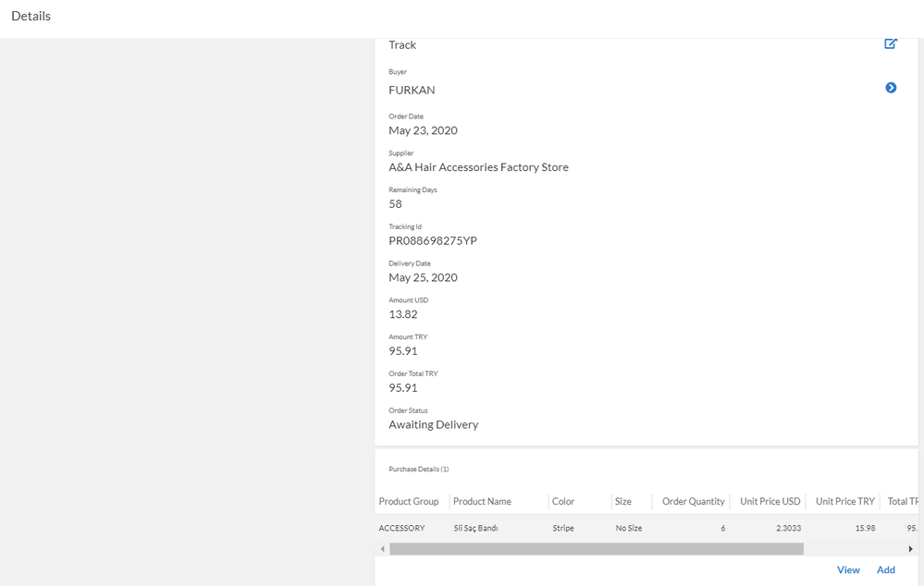924x586 pixels.
Task: Click the Purchase Details (1) heading
Action: click(x=418, y=470)
